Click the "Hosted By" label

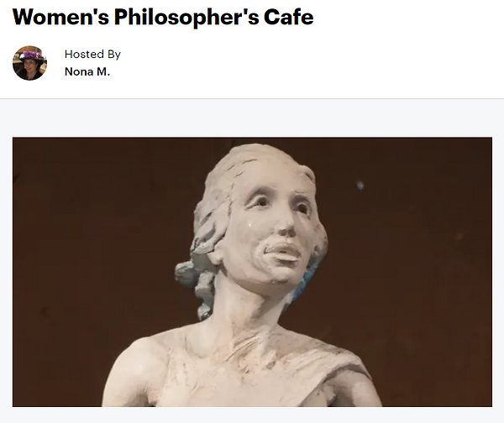tap(92, 55)
